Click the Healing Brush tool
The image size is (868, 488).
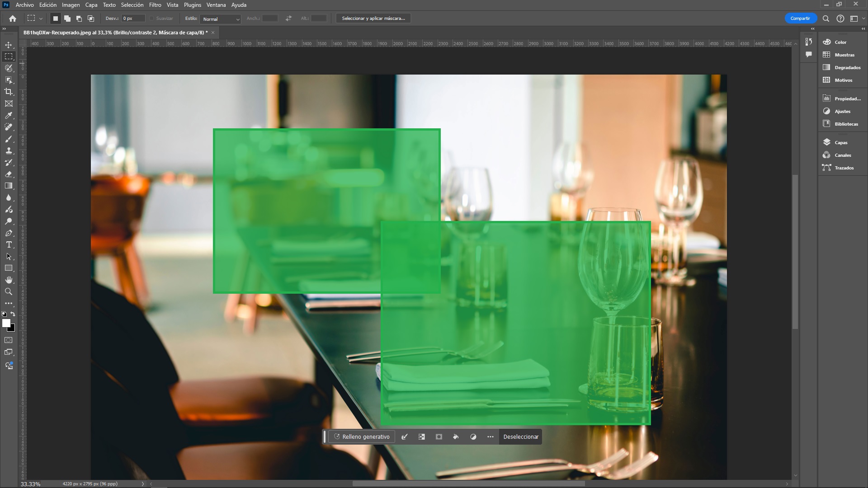point(8,127)
